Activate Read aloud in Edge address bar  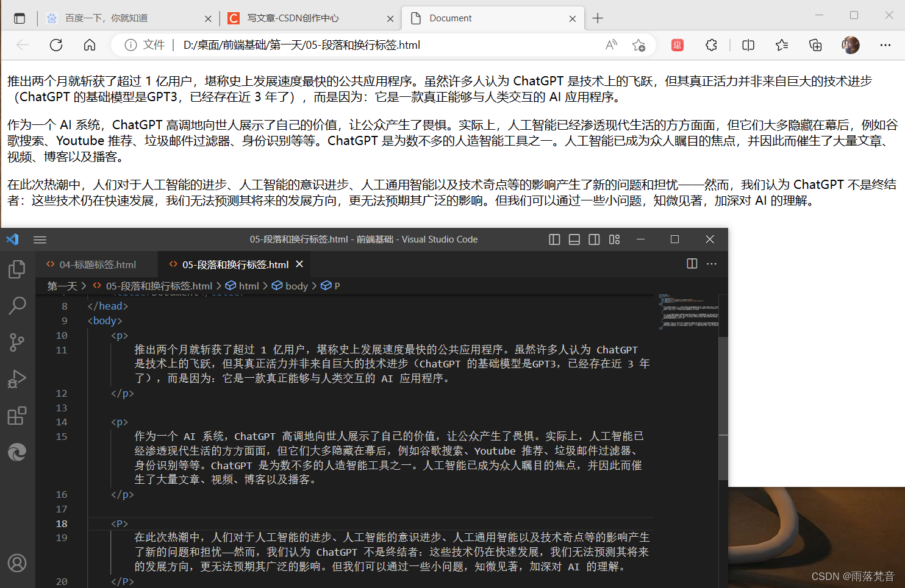click(611, 45)
